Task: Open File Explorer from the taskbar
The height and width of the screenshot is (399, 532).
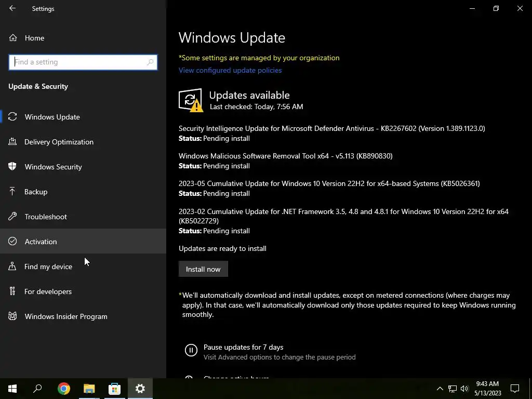Action: [89, 389]
